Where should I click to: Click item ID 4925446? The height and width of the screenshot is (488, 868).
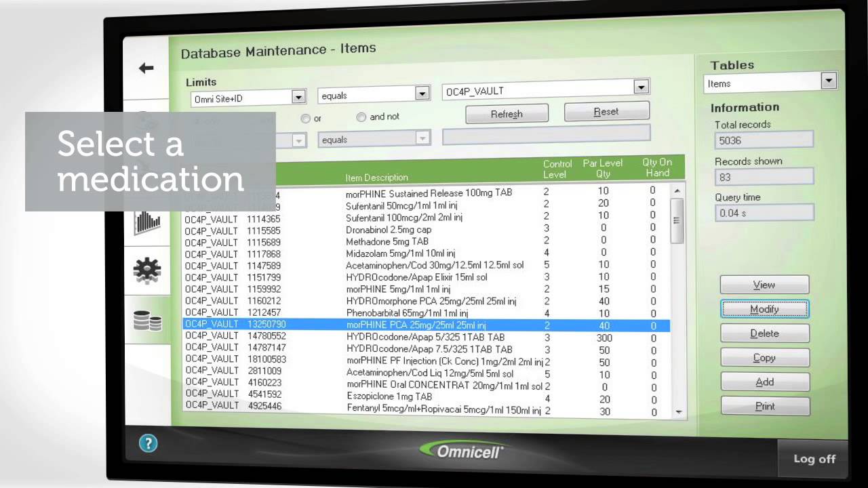pyautogui.click(x=264, y=406)
